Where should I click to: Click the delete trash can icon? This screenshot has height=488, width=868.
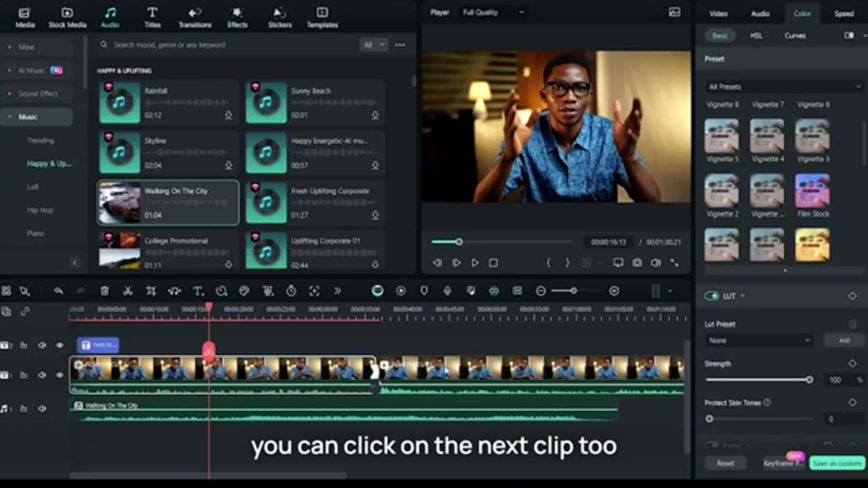(104, 291)
